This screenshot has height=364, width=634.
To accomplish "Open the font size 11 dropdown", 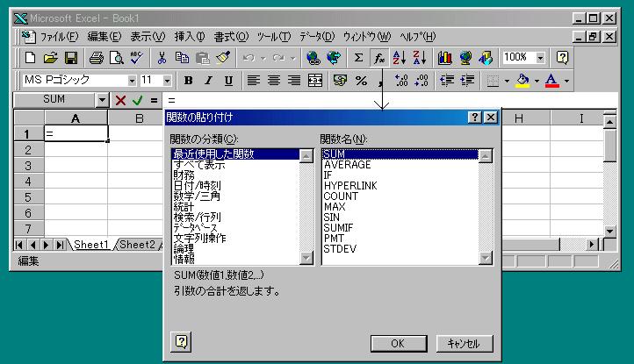I will [167, 81].
